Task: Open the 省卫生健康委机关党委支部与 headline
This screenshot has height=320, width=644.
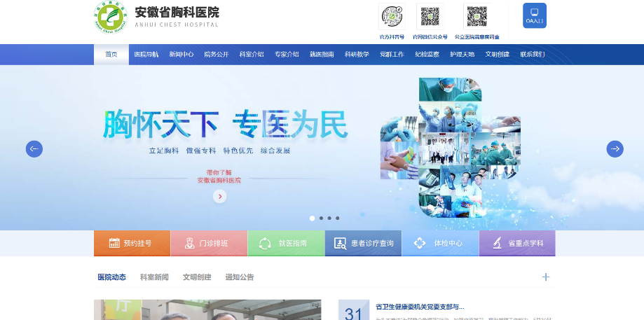Action: pos(420,307)
